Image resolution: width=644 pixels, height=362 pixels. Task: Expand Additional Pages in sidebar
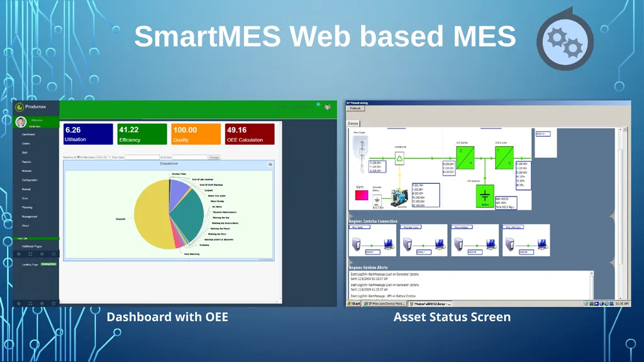32,246
